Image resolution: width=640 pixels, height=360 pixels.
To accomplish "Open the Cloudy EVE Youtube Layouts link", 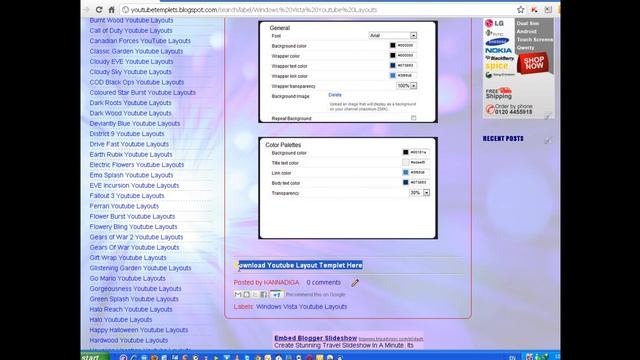I will (131, 62).
